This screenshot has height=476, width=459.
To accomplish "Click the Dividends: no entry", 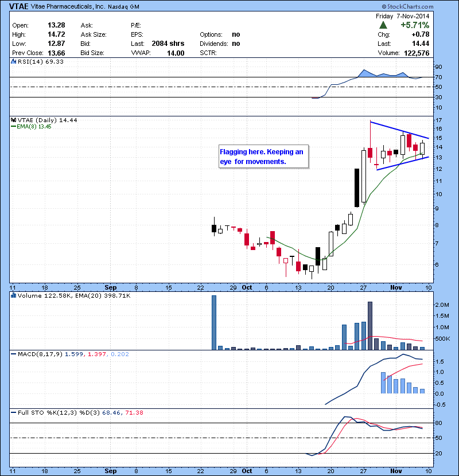I will [220, 44].
